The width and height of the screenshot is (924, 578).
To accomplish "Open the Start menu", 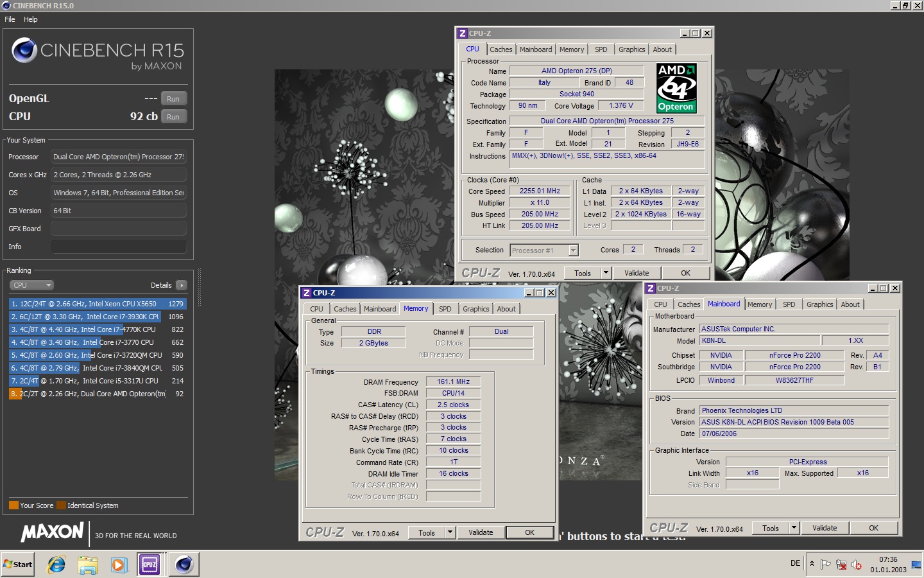I will pyautogui.click(x=18, y=565).
